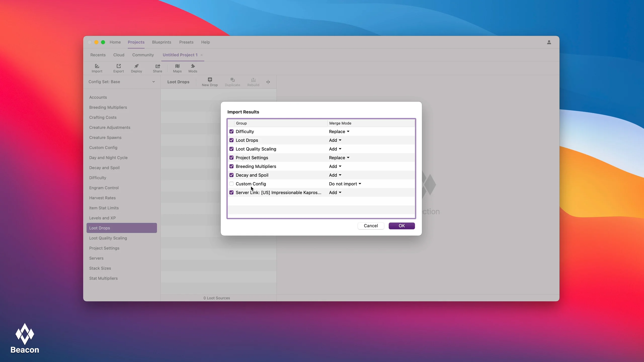Image resolution: width=644 pixels, height=362 pixels.
Task: Close the Untitled Project 1 tab
Action: point(202,55)
